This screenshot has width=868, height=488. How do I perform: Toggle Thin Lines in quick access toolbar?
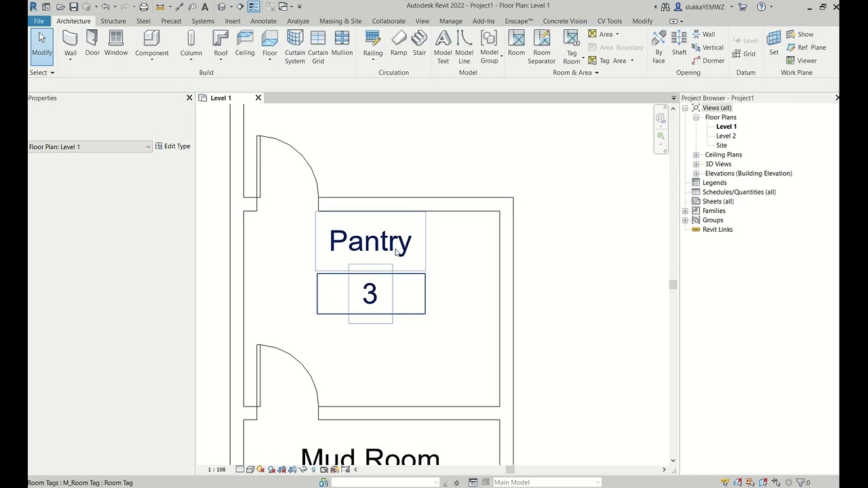click(x=254, y=7)
